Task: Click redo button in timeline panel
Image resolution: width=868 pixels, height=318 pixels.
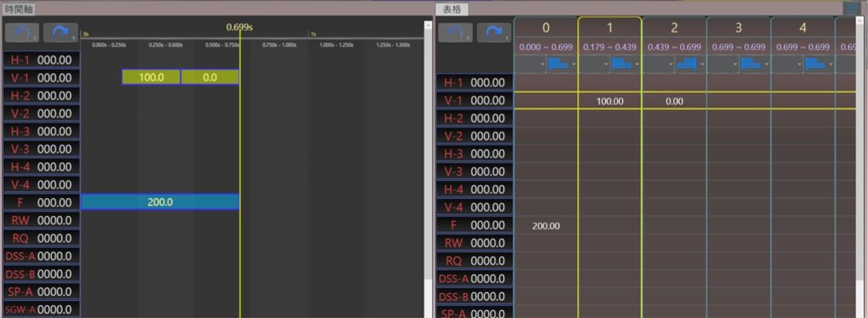Action: coord(60,33)
